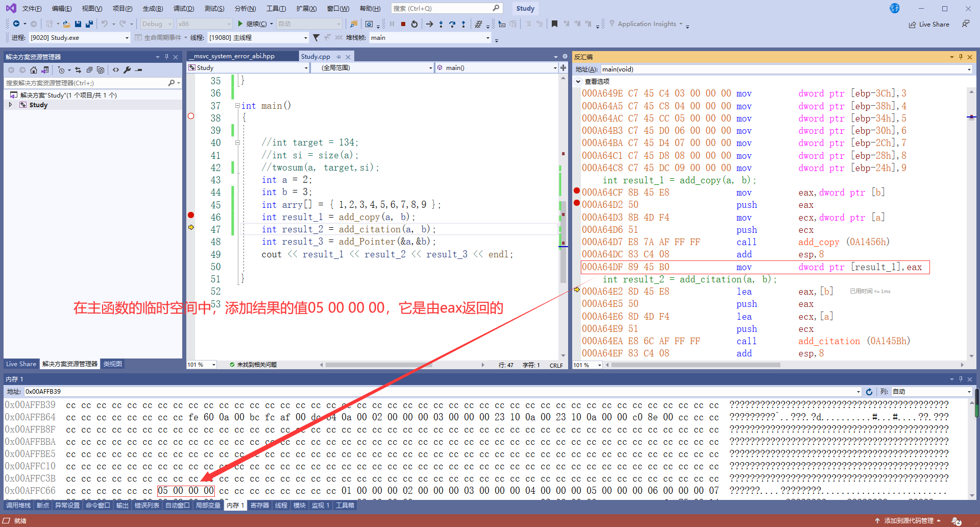Viewport: 980px width, 527px height.
Task: Click the 继续(C) continue button
Action: [252, 23]
